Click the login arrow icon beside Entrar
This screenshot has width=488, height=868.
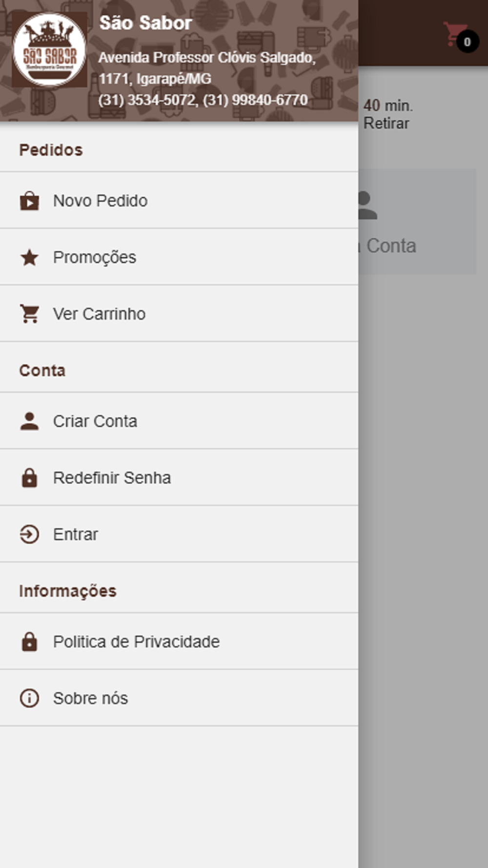click(x=29, y=535)
